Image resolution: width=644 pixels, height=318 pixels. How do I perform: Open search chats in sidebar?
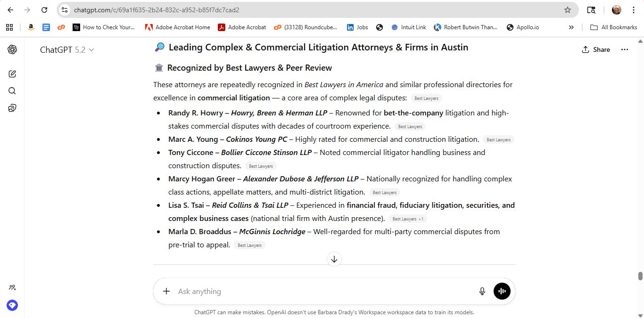point(12,91)
